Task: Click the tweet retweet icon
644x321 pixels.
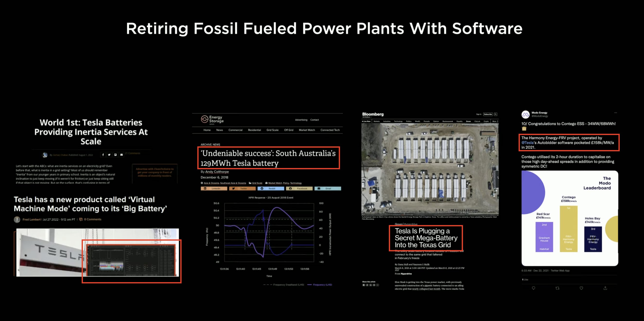Action: [x=557, y=288]
